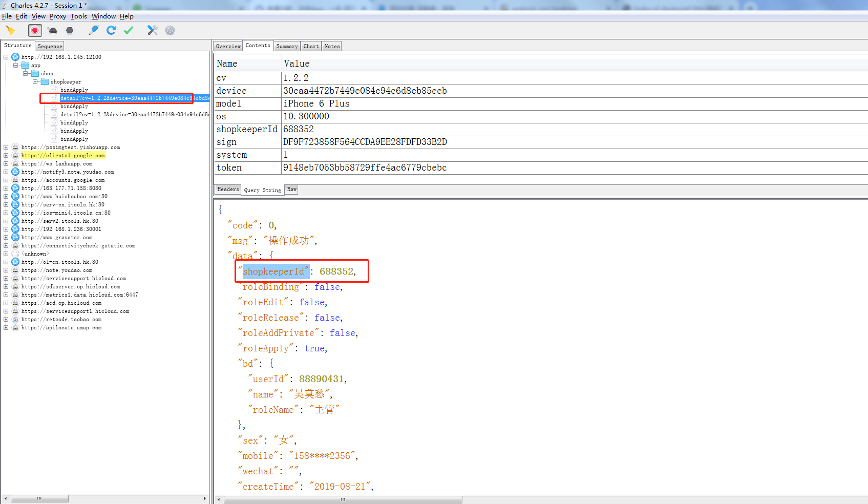Image resolution: width=868 pixels, height=504 pixels.
Task: Collapse the http://192.168.1.245:12100 host node
Action: tap(6, 57)
